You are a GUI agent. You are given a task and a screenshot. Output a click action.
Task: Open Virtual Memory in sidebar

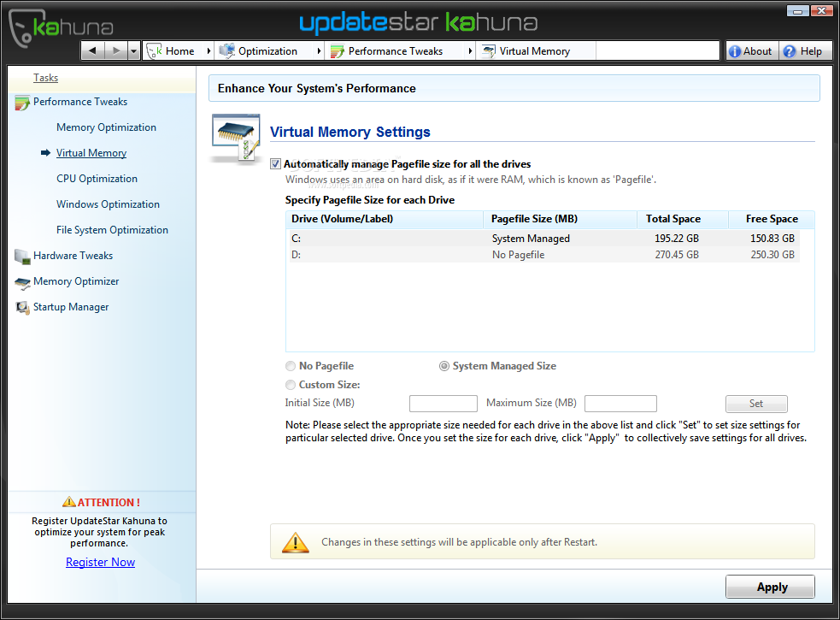(x=91, y=153)
